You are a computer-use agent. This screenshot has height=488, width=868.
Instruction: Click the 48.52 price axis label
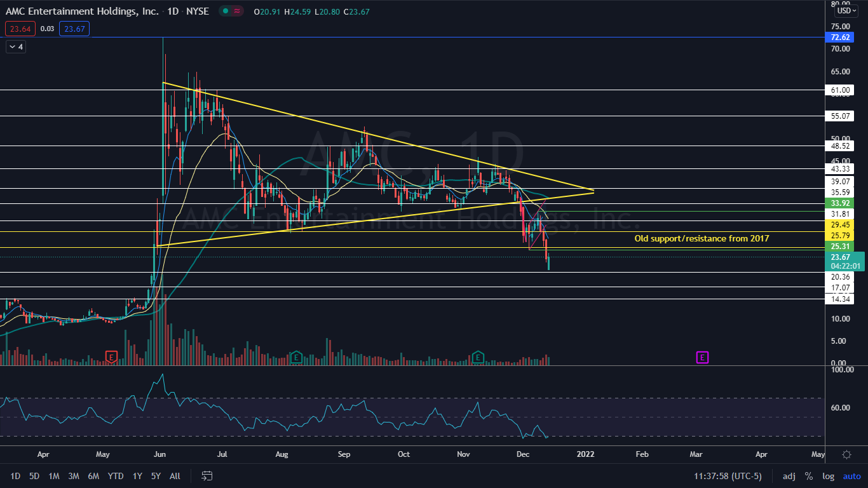click(841, 146)
